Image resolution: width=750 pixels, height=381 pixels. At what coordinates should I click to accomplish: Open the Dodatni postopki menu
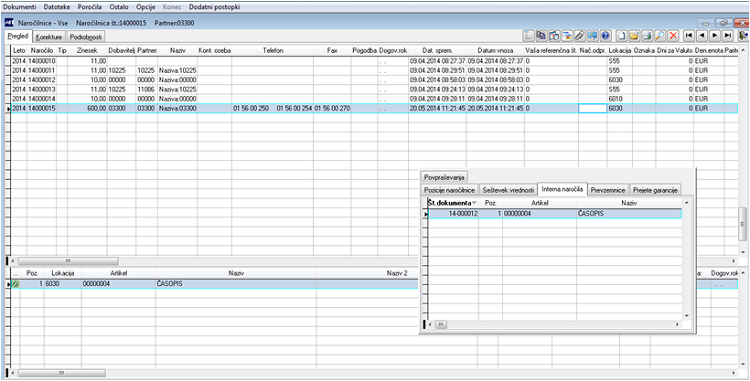click(x=215, y=7)
